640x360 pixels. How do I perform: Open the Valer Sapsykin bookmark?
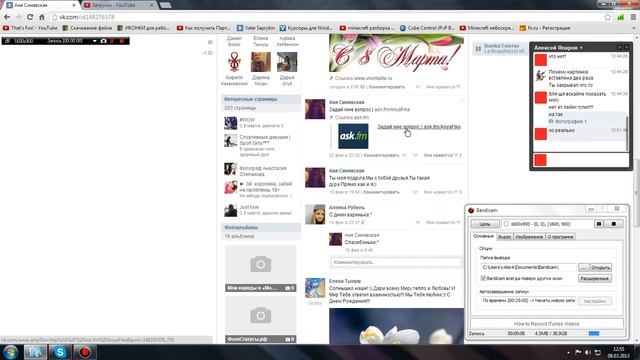tap(256, 28)
